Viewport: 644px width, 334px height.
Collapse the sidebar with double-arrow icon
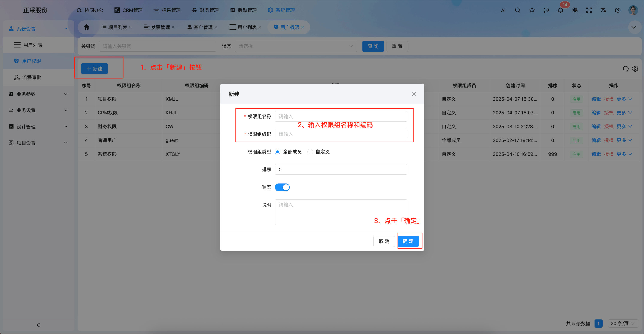[38, 325]
